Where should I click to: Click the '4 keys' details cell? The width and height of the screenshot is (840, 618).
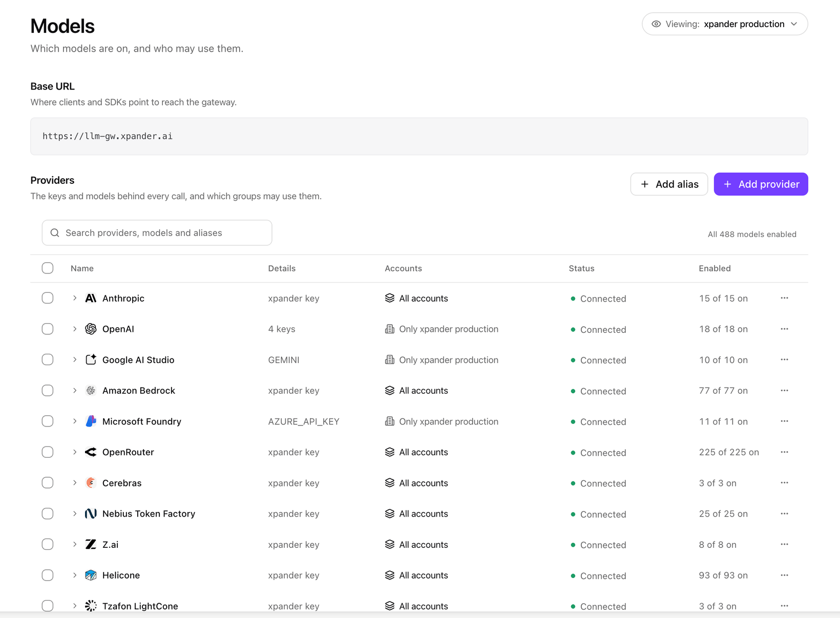click(282, 329)
